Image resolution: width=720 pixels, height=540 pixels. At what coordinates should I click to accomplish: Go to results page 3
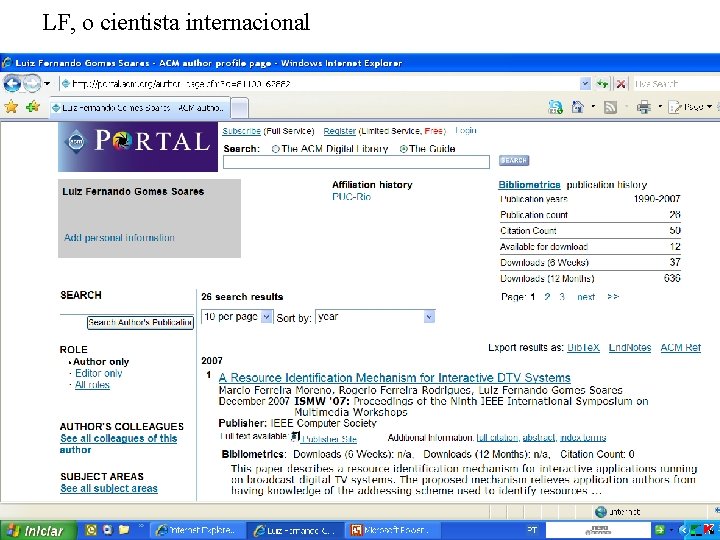click(x=562, y=297)
